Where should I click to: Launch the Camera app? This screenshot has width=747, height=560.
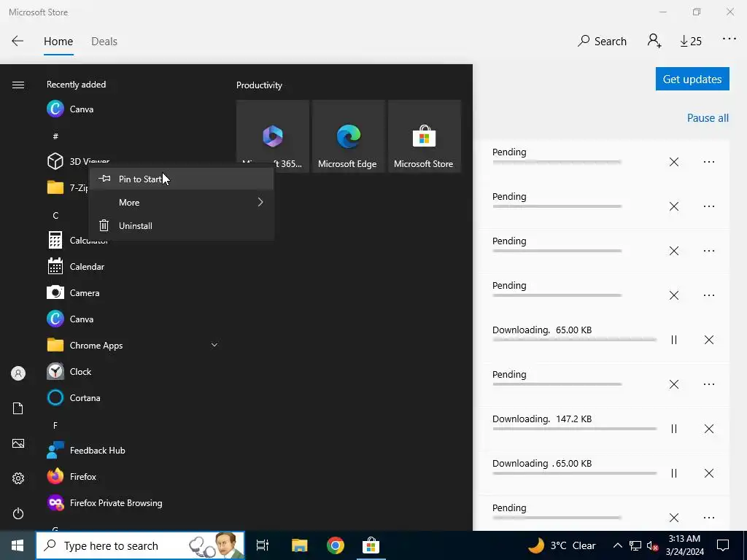[x=133, y=293]
